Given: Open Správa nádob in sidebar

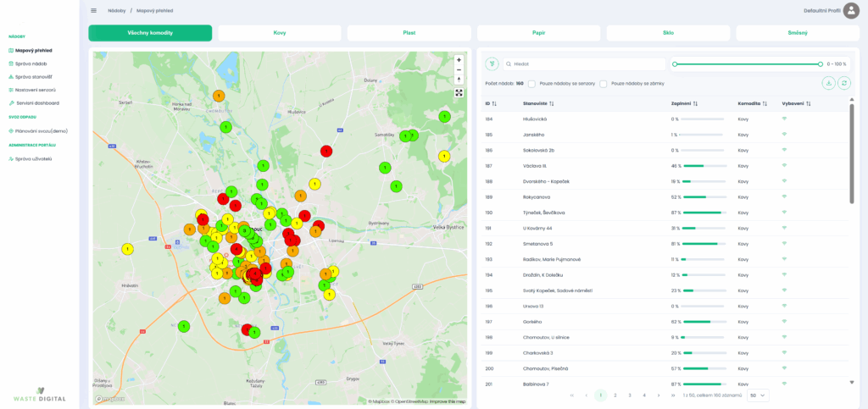Looking at the screenshot, I should point(31,64).
